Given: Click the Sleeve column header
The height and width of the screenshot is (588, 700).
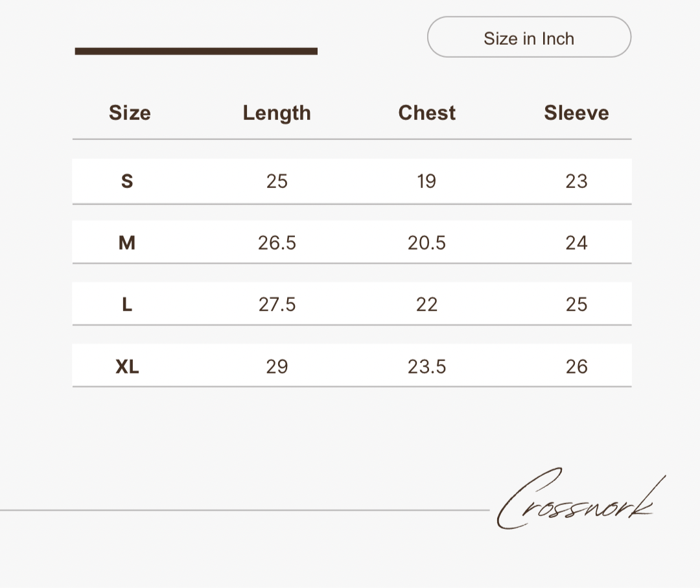Looking at the screenshot, I should [576, 113].
